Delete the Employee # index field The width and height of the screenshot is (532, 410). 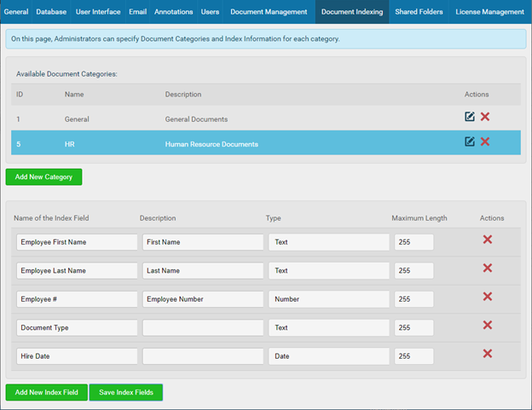[x=488, y=297]
